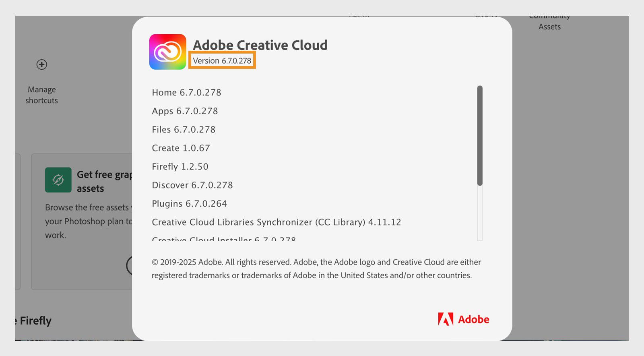Click the green compass icon on the assets card
The image size is (644, 356).
point(58,179)
